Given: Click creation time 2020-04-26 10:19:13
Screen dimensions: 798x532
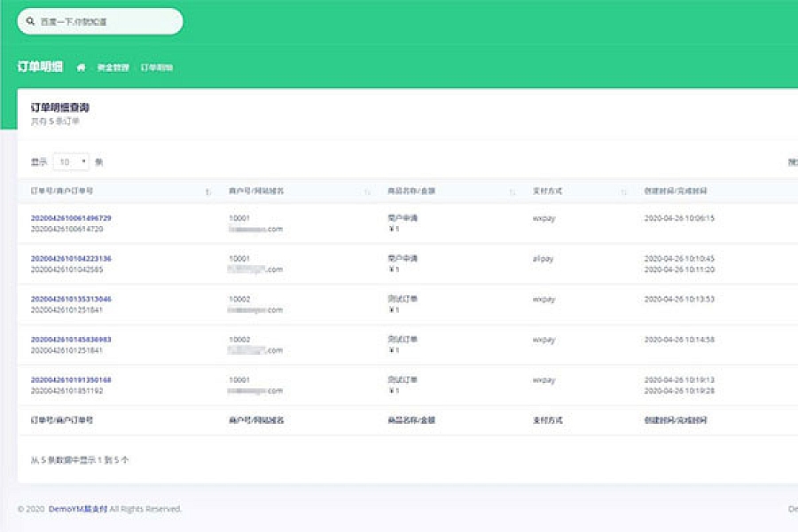Looking at the screenshot, I should (679, 379).
